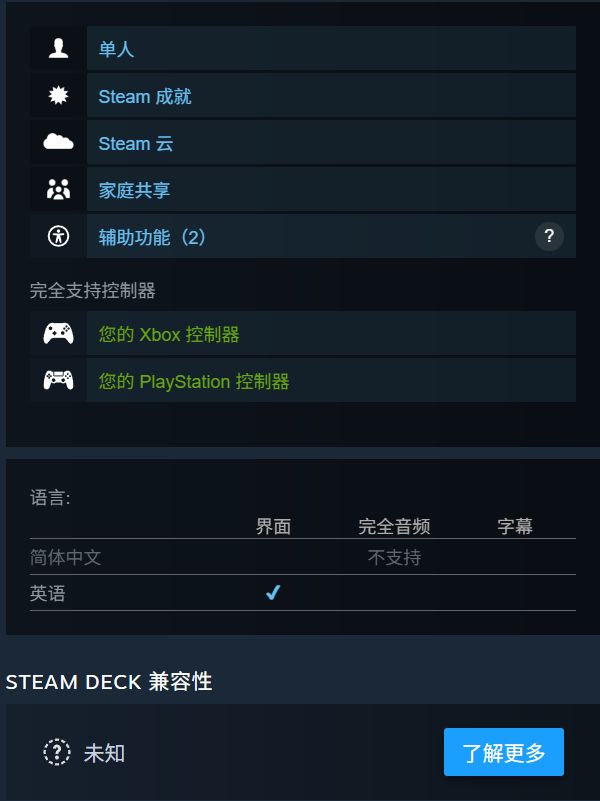Open the Steam 成就 link
The image size is (600, 801).
[x=144, y=96]
